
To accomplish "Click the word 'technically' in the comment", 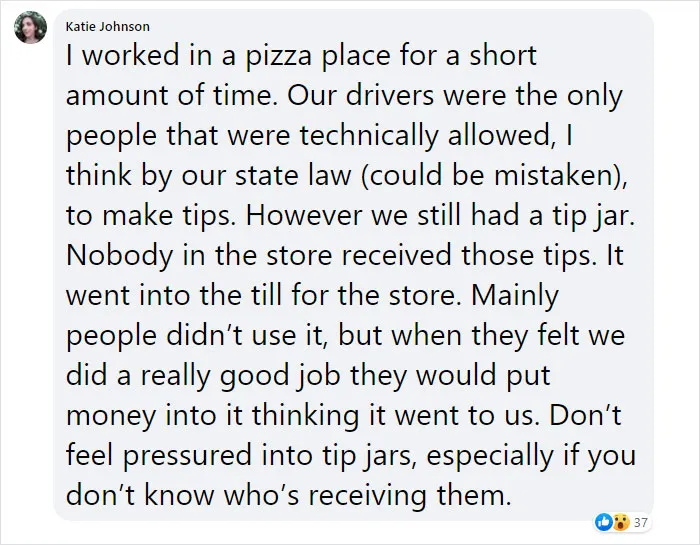I will click(x=369, y=135).
